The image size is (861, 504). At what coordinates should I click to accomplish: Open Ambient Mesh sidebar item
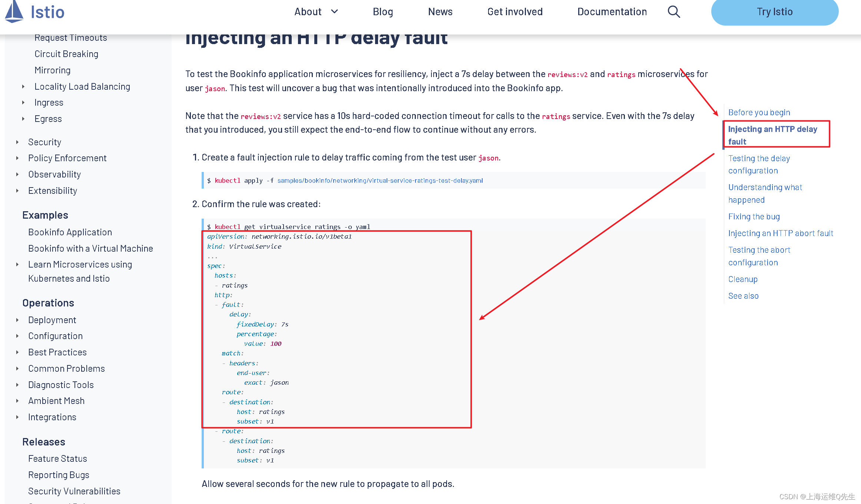pyautogui.click(x=56, y=401)
